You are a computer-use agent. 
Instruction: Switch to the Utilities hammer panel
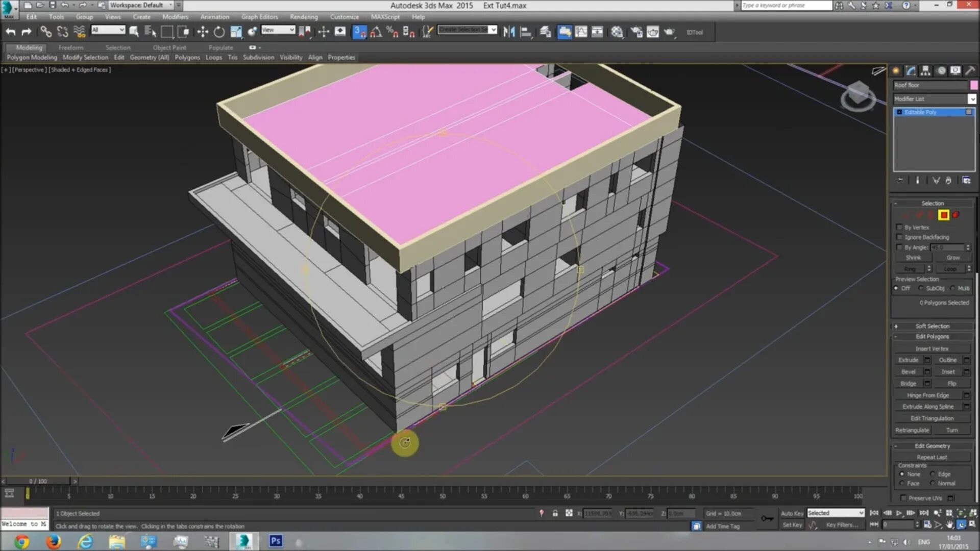(970, 71)
